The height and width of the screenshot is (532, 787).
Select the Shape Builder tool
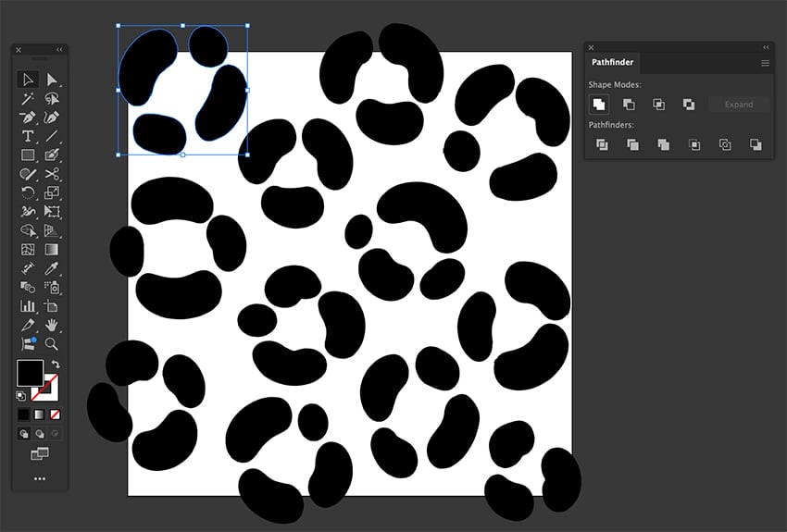point(28,230)
